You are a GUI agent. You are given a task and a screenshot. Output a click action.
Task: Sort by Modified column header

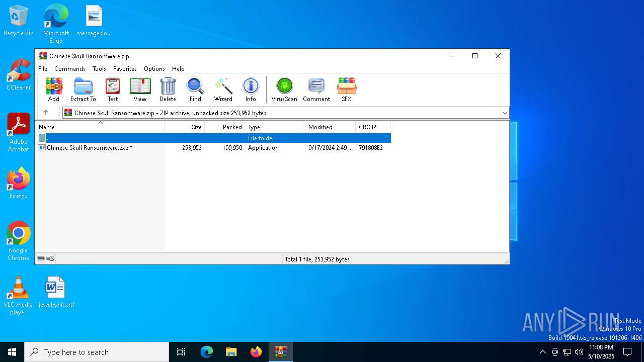(331, 127)
